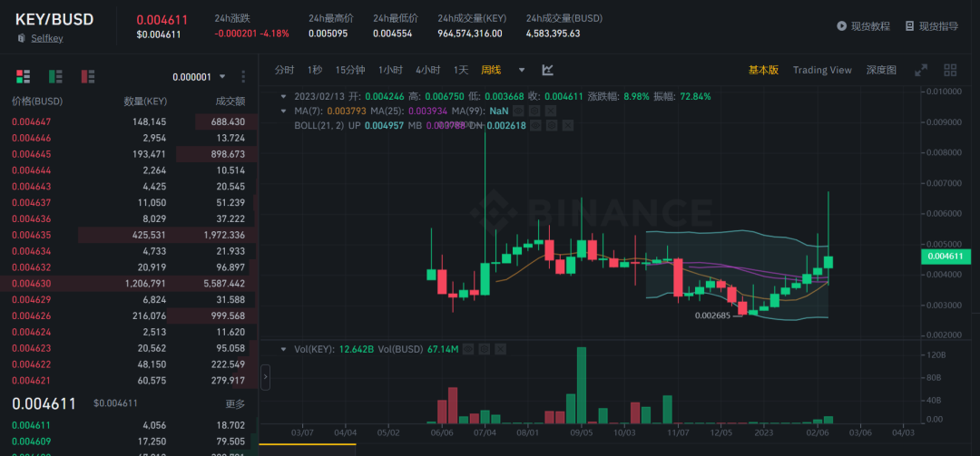Click the tallest green volume bar near 09/05
This screenshot has height=456, width=980.
tap(582, 385)
